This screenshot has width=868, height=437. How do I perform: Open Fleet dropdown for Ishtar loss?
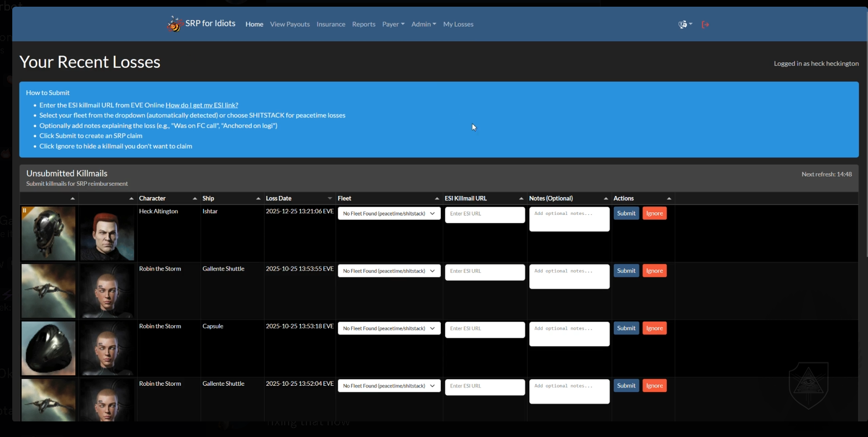[389, 214]
